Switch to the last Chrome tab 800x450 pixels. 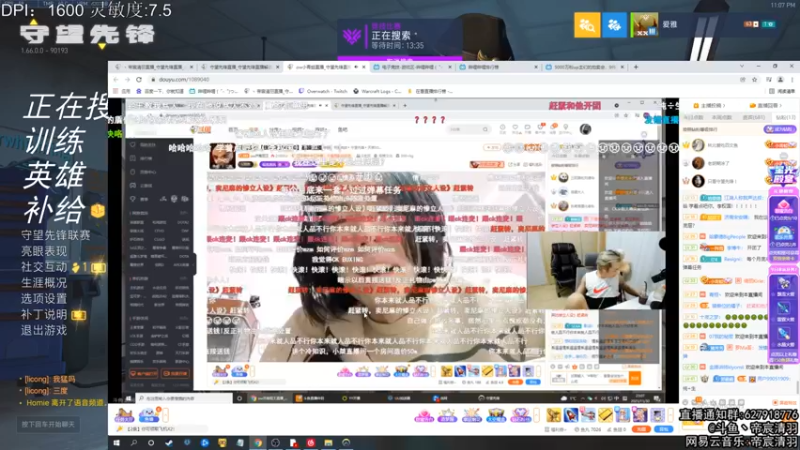point(585,67)
